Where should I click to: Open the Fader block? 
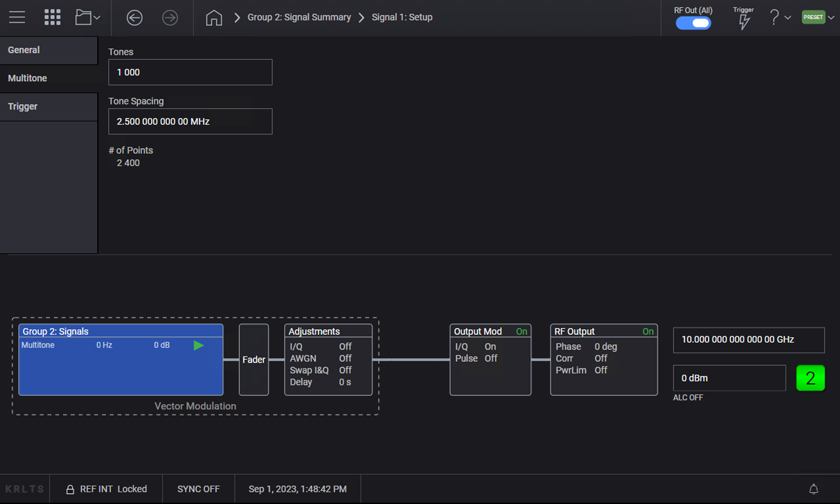pyautogui.click(x=254, y=360)
